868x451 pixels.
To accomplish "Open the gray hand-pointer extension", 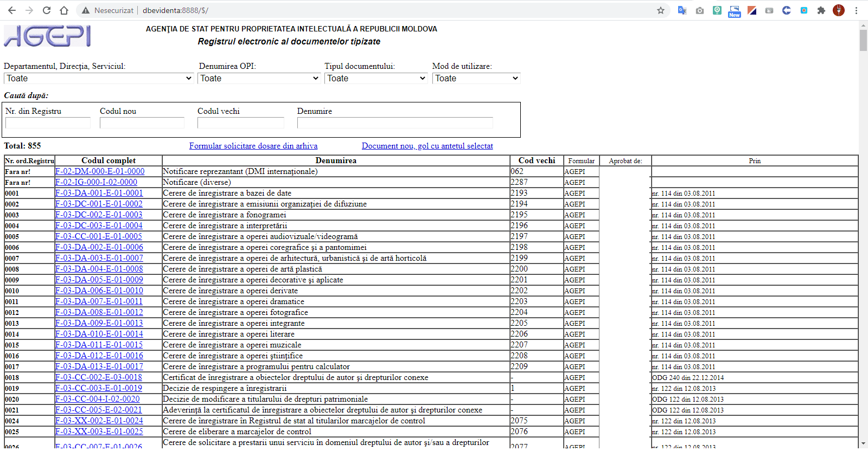I will [x=769, y=10].
